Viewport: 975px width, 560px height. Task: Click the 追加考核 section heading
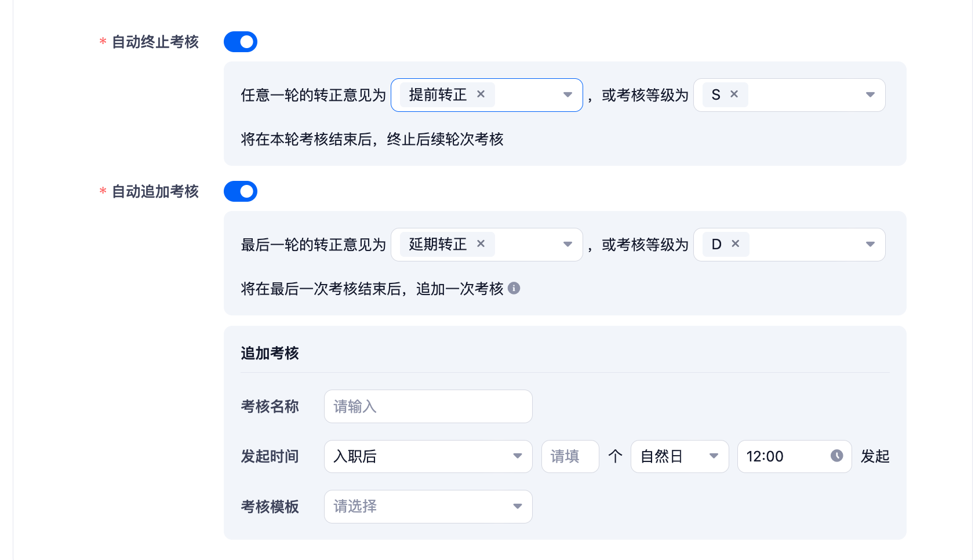pyautogui.click(x=270, y=353)
